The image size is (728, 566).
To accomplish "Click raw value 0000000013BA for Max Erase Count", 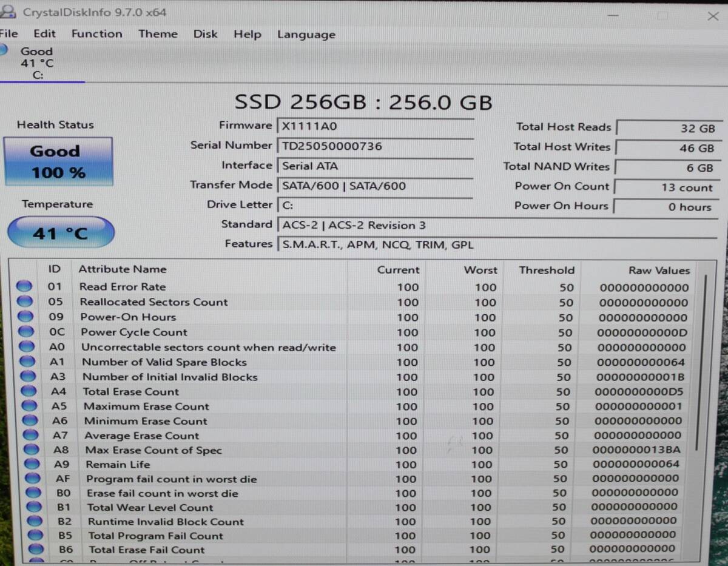I will click(636, 450).
